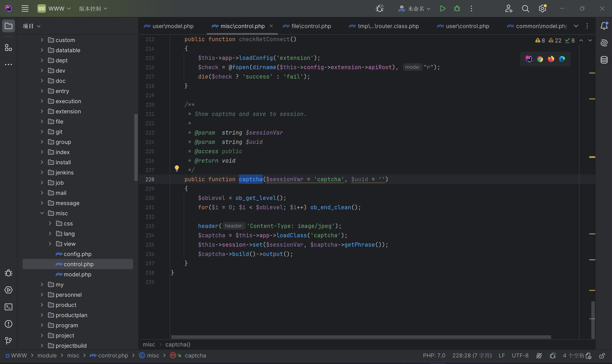Switch to file\control.php tab

[x=311, y=26]
